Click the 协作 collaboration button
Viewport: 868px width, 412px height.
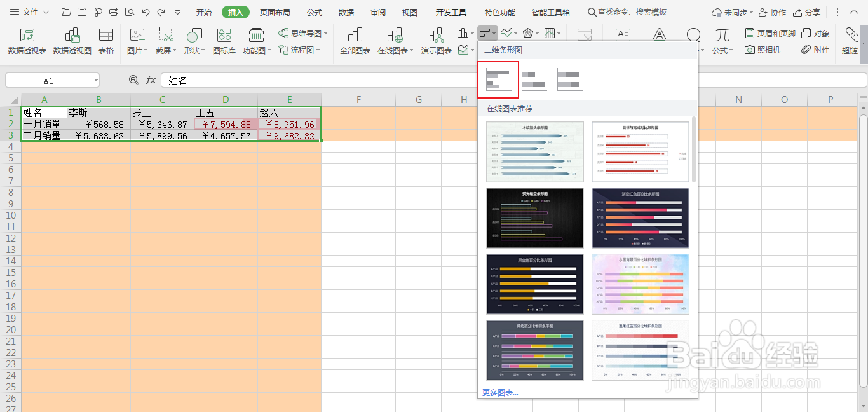click(773, 12)
